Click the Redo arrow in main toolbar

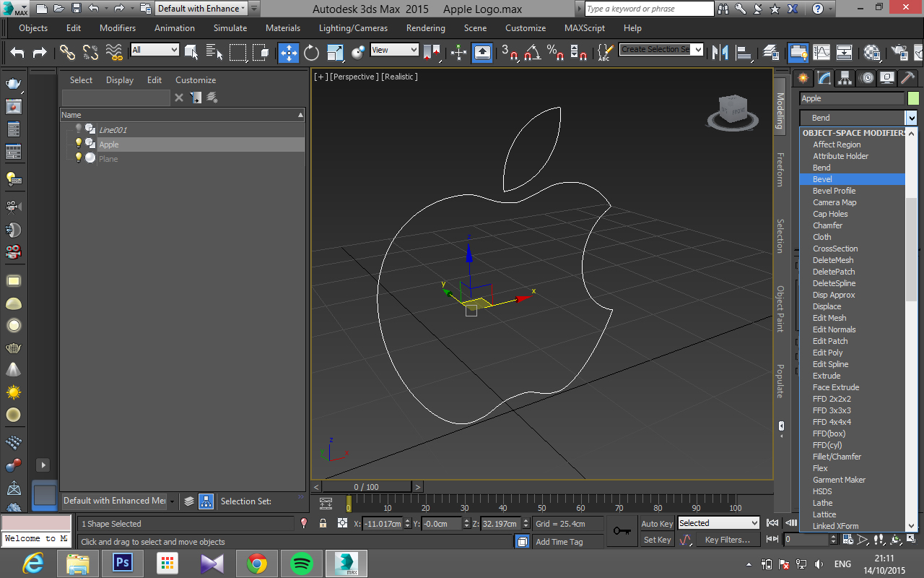click(x=40, y=52)
